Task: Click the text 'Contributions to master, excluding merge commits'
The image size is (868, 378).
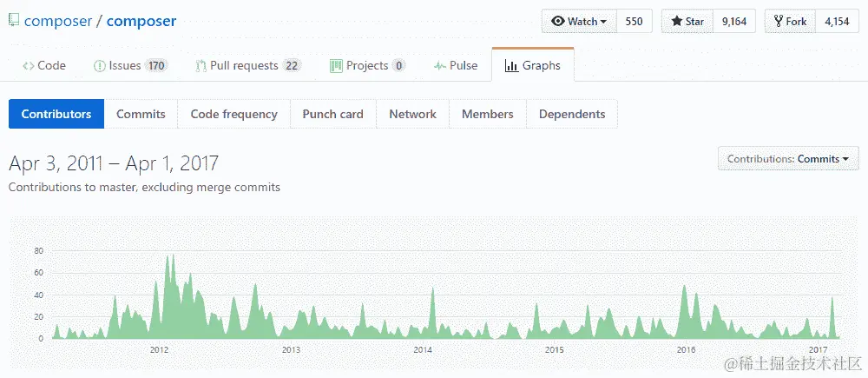Action: pos(144,188)
